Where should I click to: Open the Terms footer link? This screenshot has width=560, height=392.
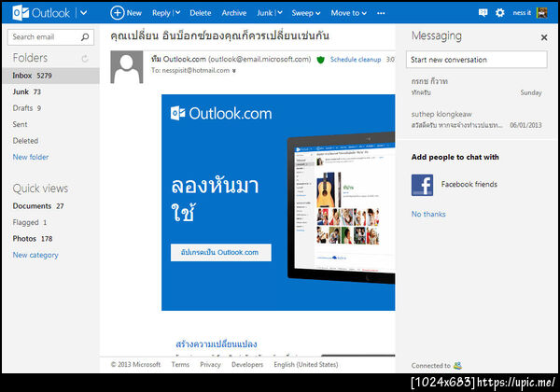[180, 365]
